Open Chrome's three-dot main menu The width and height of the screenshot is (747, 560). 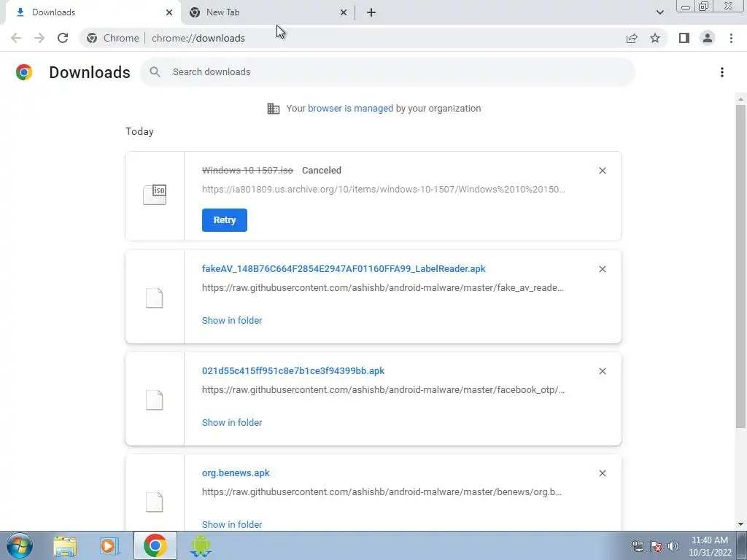click(x=731, y=38)
